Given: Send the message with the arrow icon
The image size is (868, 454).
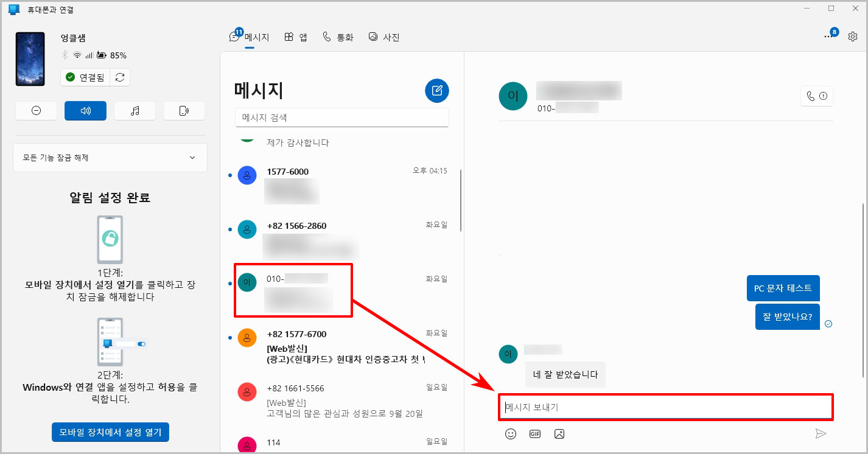Looking at the screenshot, I should click(x=821, y=433).
